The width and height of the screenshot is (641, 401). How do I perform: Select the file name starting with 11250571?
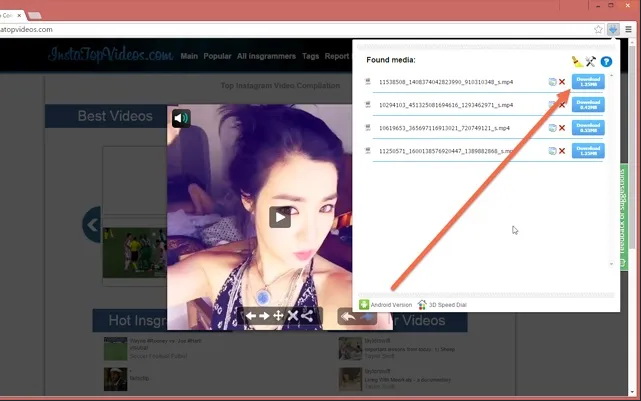445,151
